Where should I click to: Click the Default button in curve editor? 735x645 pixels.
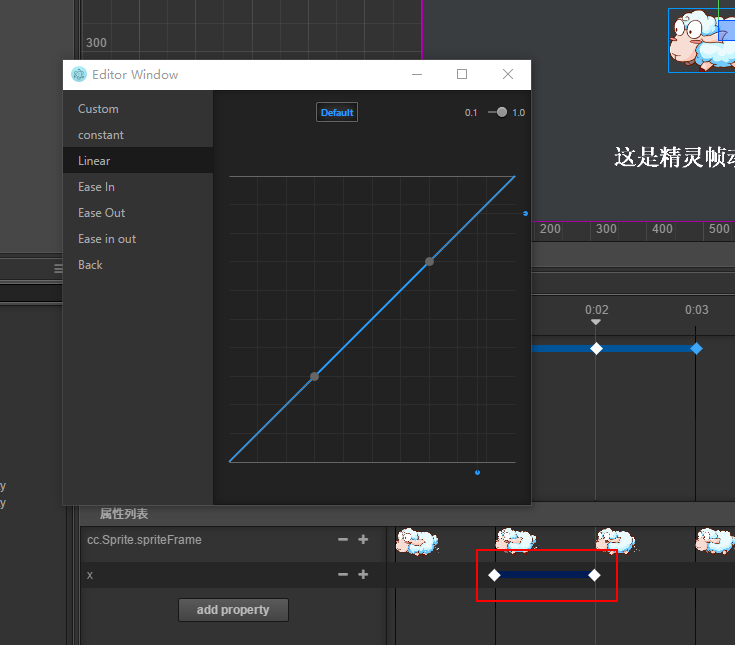click(337, 112)
